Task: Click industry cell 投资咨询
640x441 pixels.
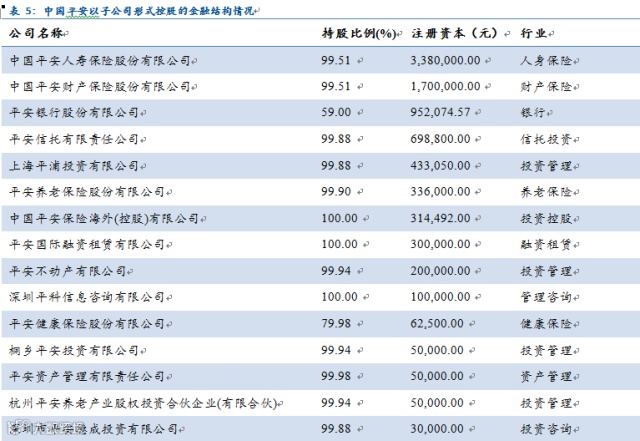Action: coord(546,429)
